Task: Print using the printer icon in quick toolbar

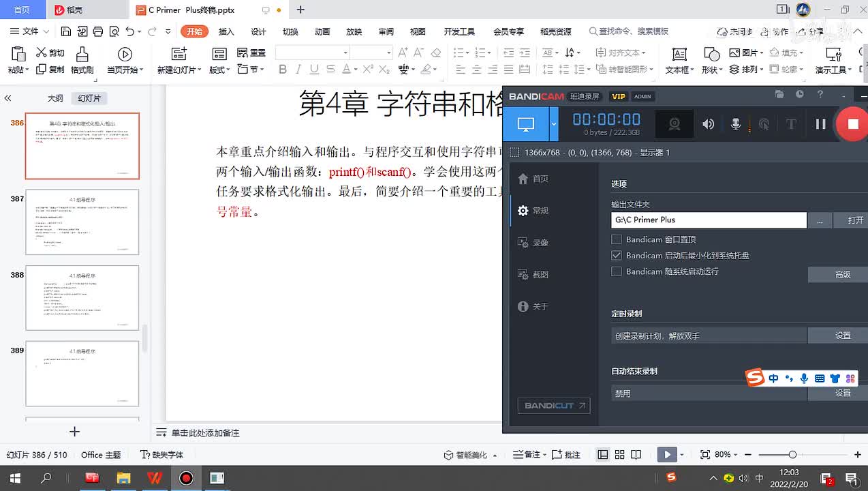Action: click(x=98, y=31)
